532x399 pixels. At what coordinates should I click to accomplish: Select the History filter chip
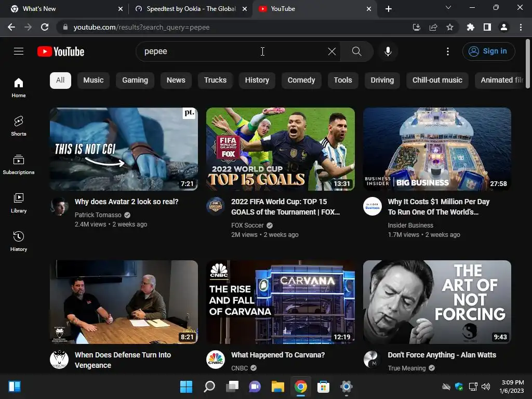coord(257,80)
